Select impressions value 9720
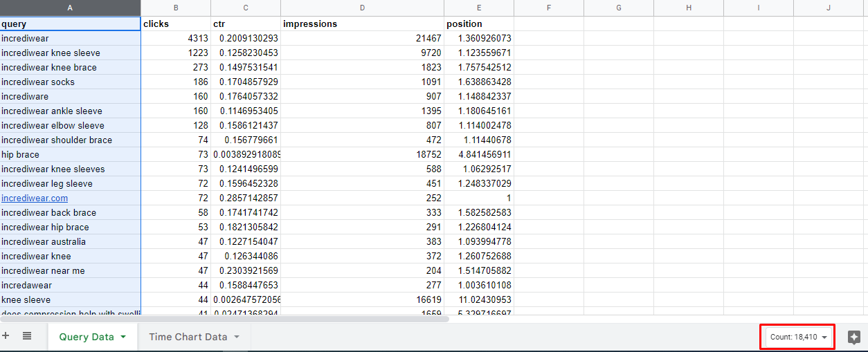The image size is (868, 352). click(363, 53)
